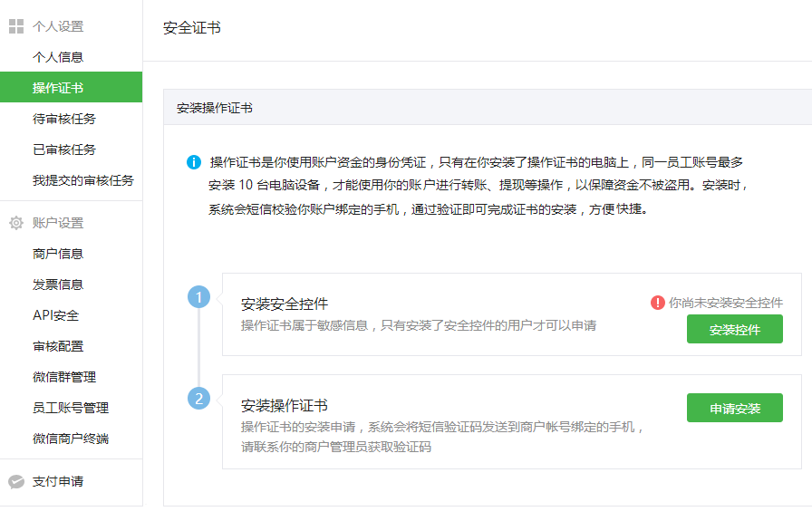Open 个人信息 in the sidebar
The width and height of the screenshot is (812, 521).
point(58,57)
